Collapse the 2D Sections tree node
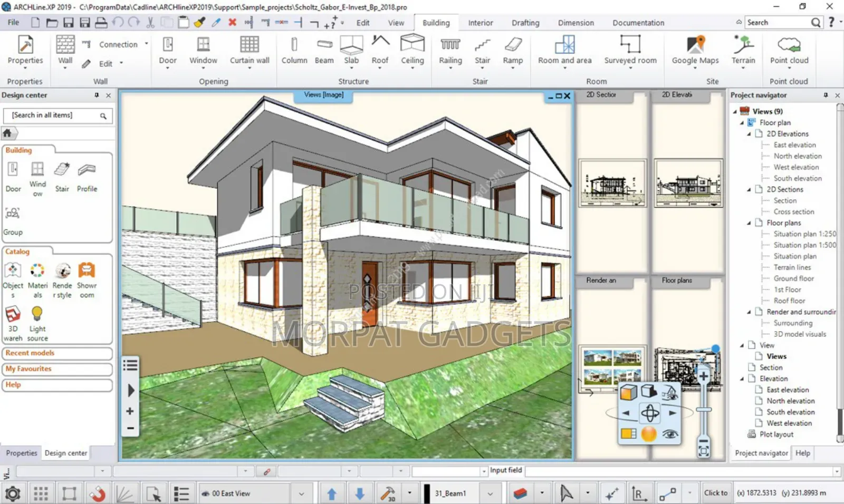 749,189
